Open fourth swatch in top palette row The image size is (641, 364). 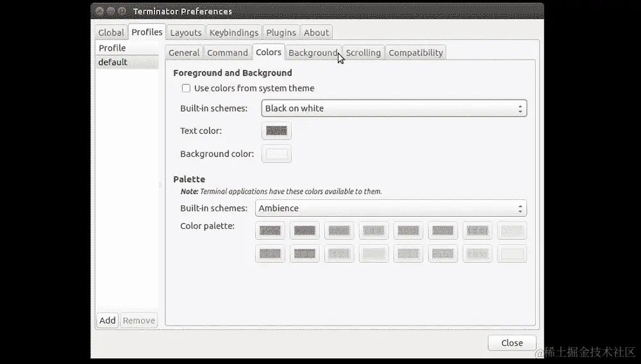(x=374, y=231)
